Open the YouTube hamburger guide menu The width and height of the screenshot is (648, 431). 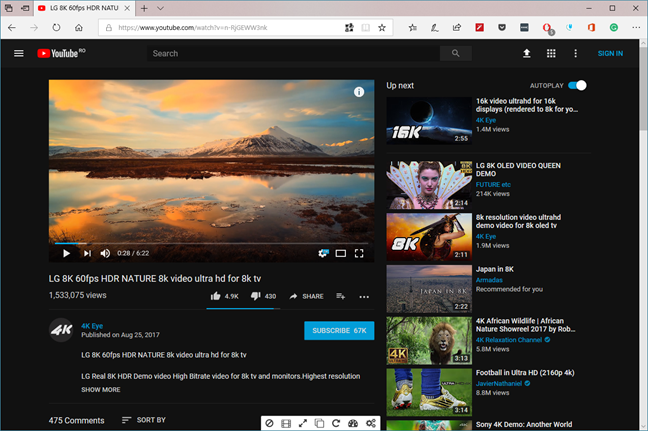[19, 53]
